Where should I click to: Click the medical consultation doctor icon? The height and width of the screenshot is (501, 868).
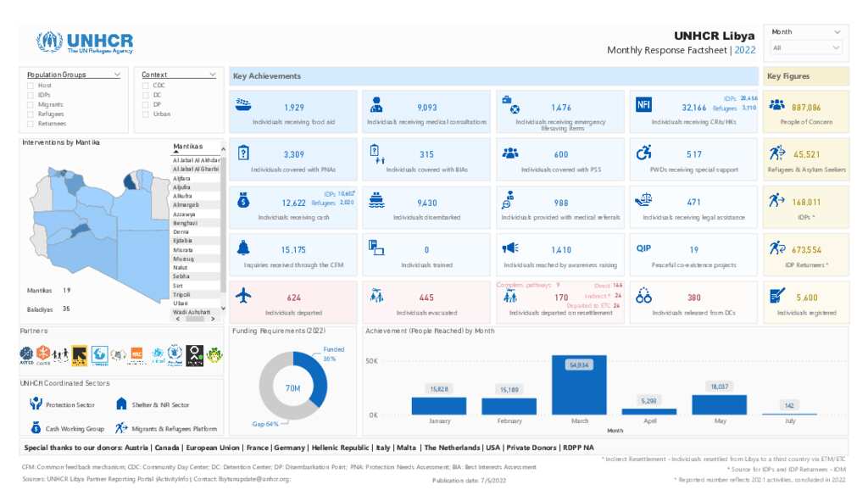[x=376, y=104]
